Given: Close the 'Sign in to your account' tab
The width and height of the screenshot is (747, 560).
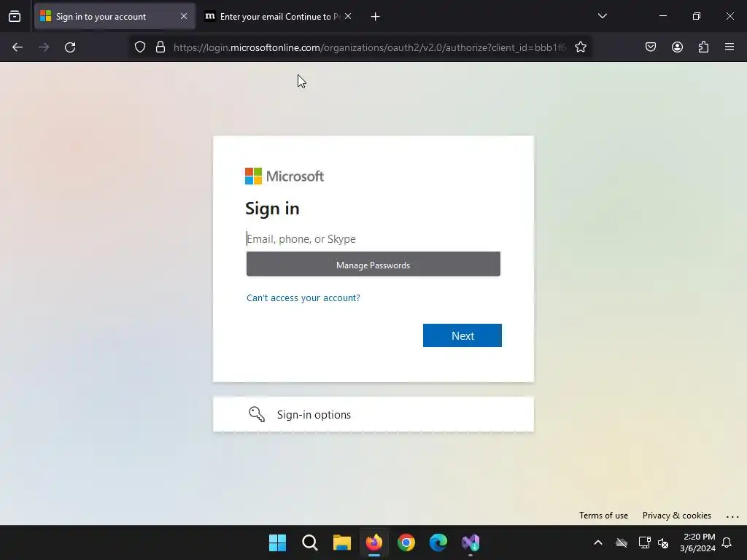Looking at the screenshot, I should point(184,16).
